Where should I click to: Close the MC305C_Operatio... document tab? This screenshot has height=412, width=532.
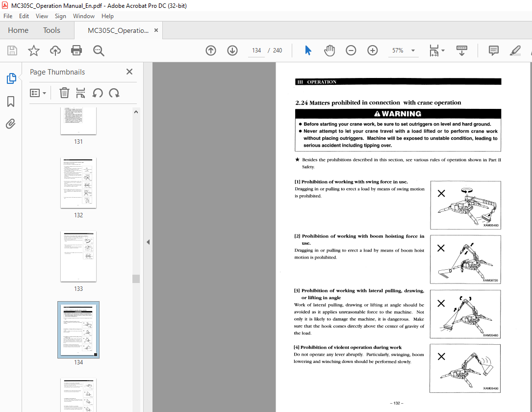coord(156,30)
